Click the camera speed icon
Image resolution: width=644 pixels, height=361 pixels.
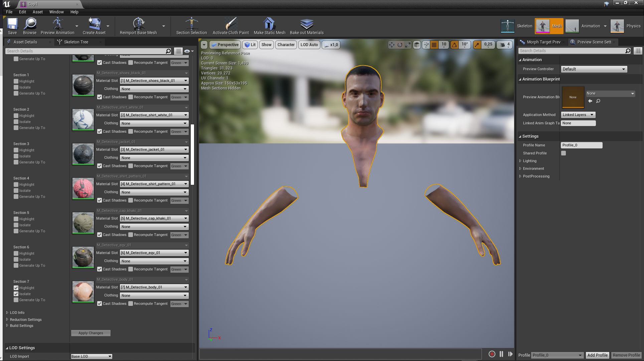[502, 45]
